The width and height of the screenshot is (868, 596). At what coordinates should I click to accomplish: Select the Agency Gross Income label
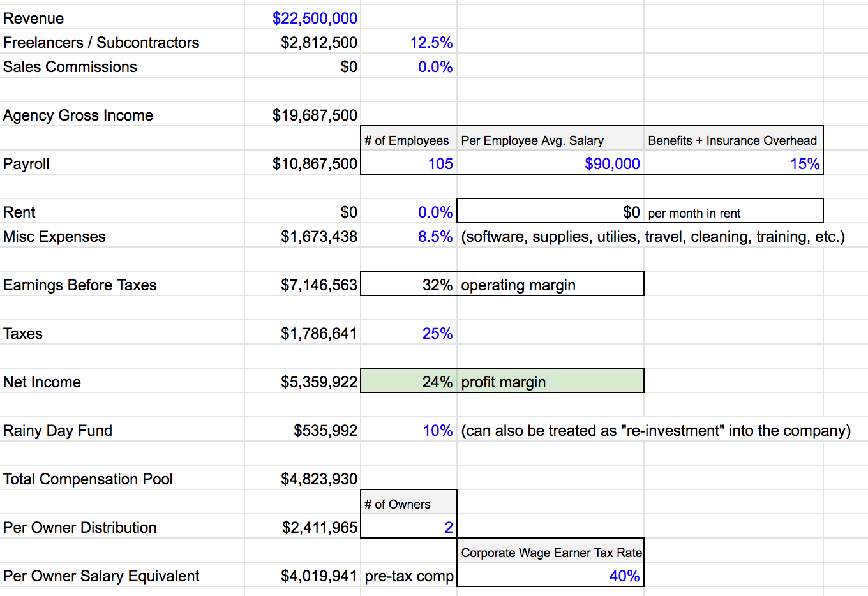coord(78,115)
